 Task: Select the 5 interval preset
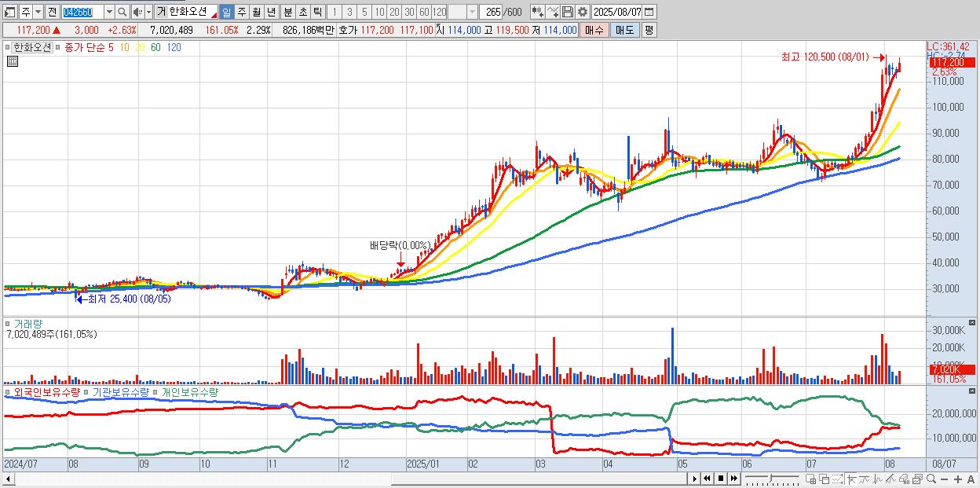pos(364,12)
